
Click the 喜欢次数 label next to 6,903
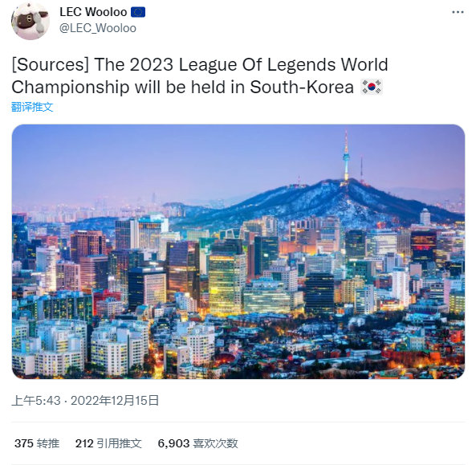(216, 443)
